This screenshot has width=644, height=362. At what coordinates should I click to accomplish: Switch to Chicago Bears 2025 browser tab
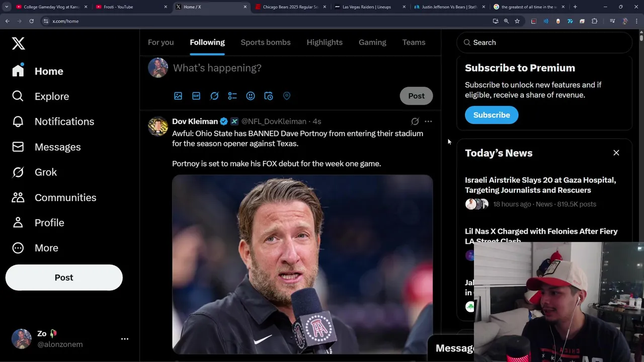click(291, 7)
